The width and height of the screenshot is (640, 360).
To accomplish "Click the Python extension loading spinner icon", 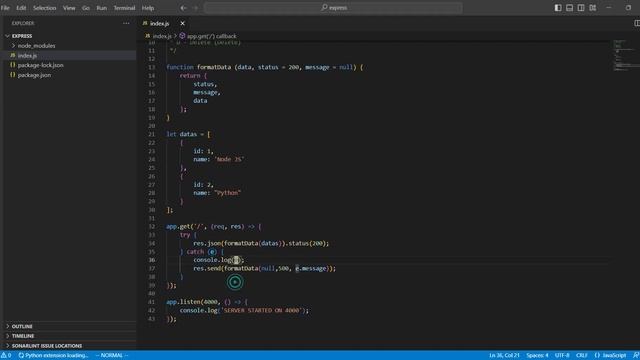I will [21, 356].
